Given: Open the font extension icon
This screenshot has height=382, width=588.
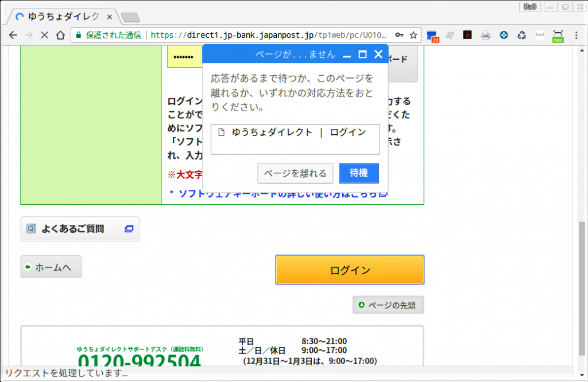Looking at the screenshot, I should click(540, 35).
